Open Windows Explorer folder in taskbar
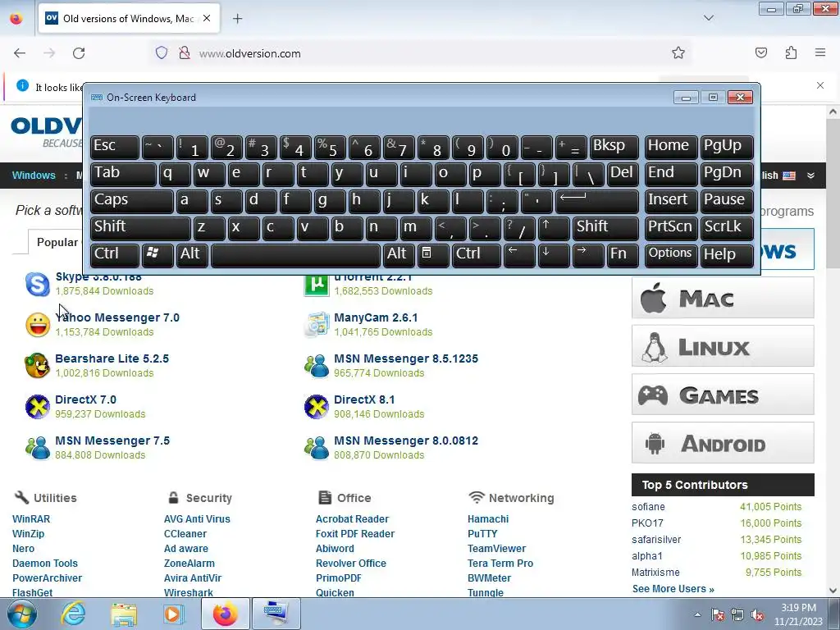Screen dimensions: 840x630 (124, 614)
